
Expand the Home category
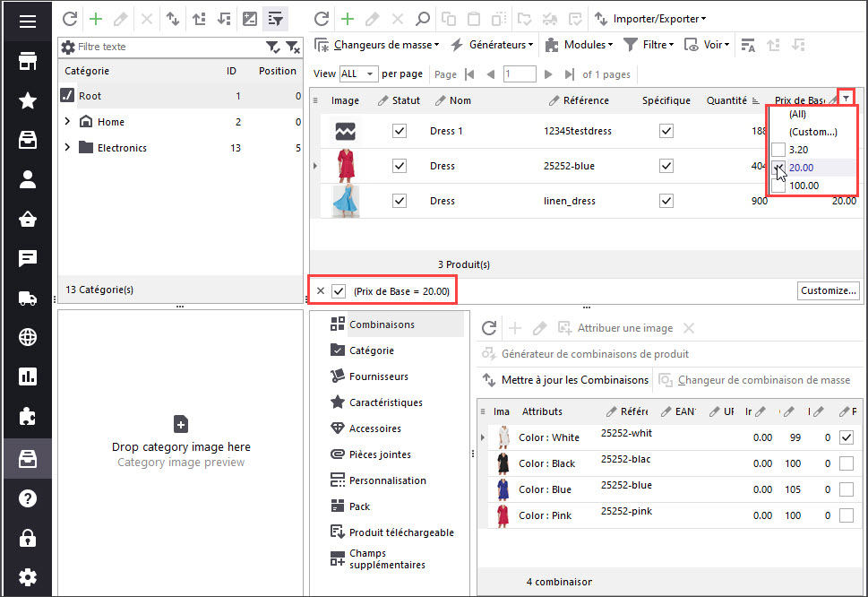pos(67,121)
